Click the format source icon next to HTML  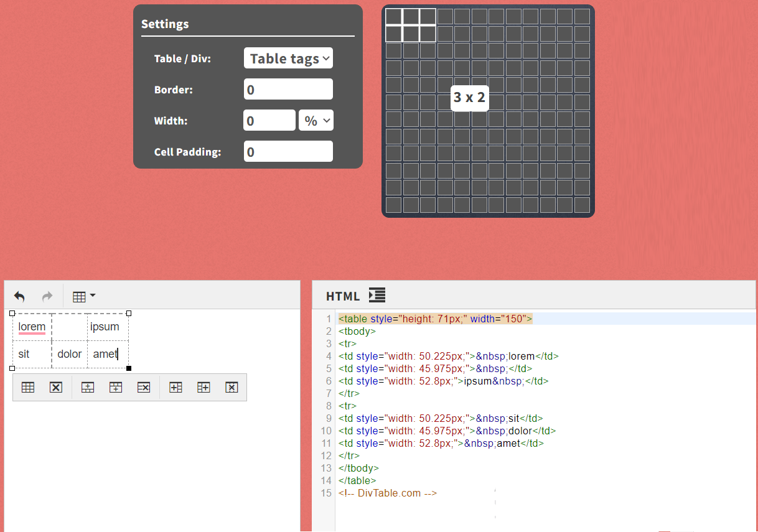[377, 296]
